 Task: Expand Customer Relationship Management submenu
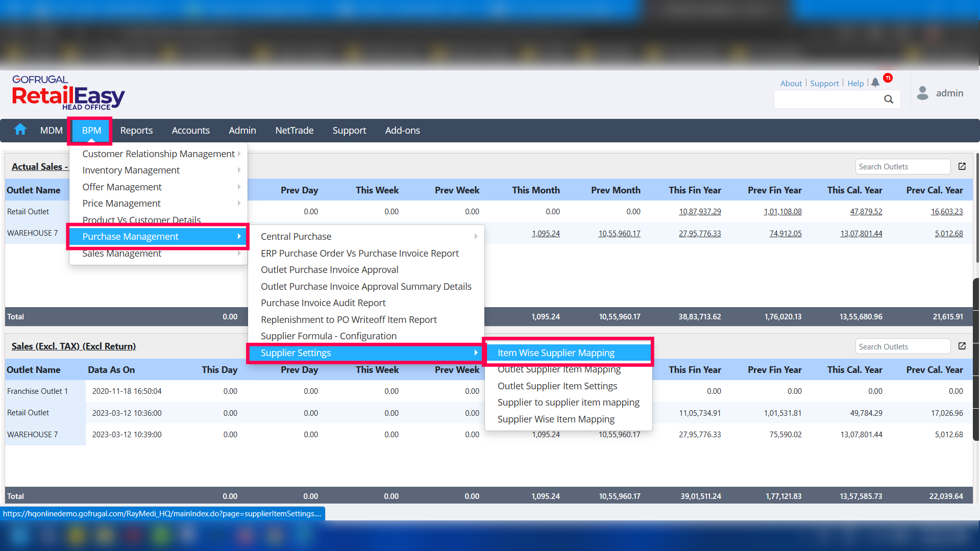(158, 154)
